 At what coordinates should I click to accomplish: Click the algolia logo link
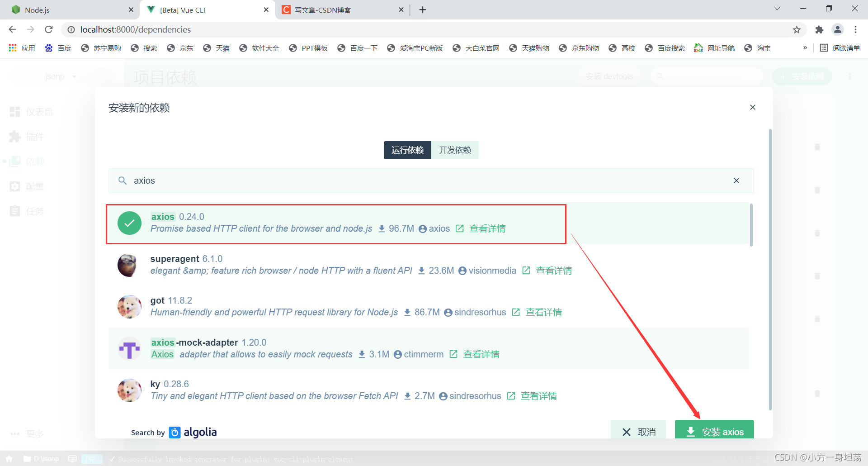coord(193,432)
